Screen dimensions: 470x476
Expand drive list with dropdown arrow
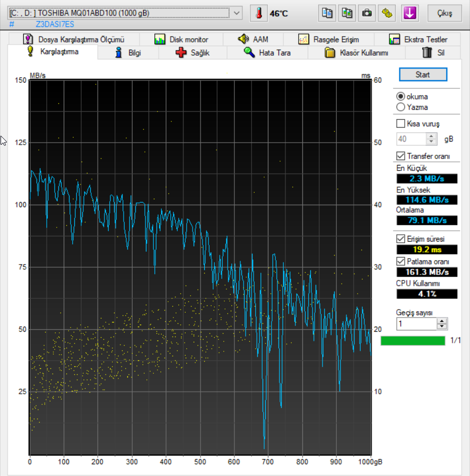pyautogui.click(x=237, y=13)
